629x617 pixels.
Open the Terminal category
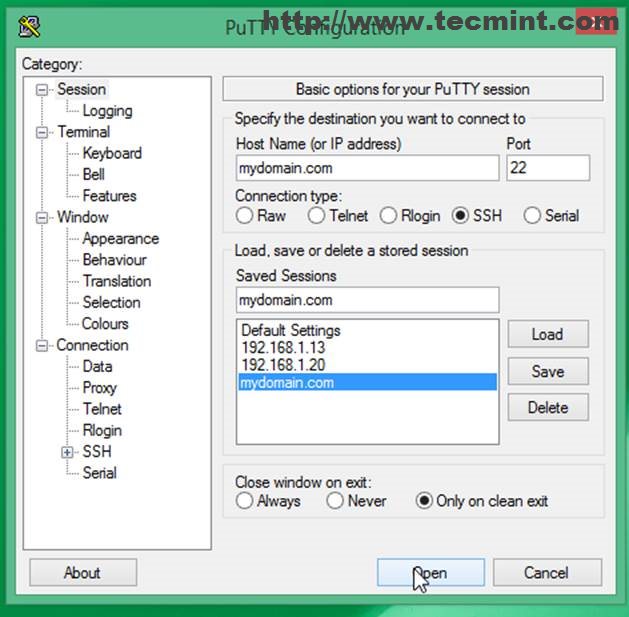point(83,132)
